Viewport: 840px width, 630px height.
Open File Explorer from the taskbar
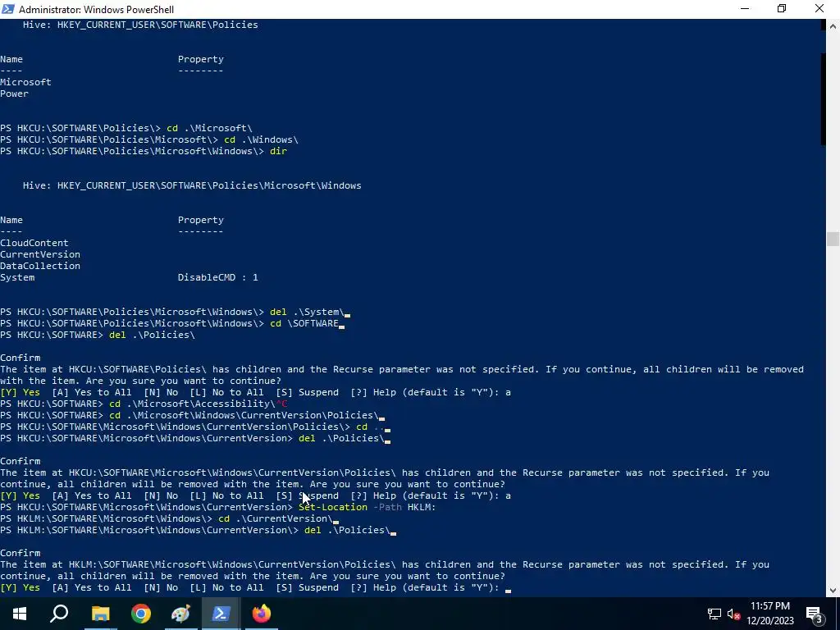tap(100, 614)
